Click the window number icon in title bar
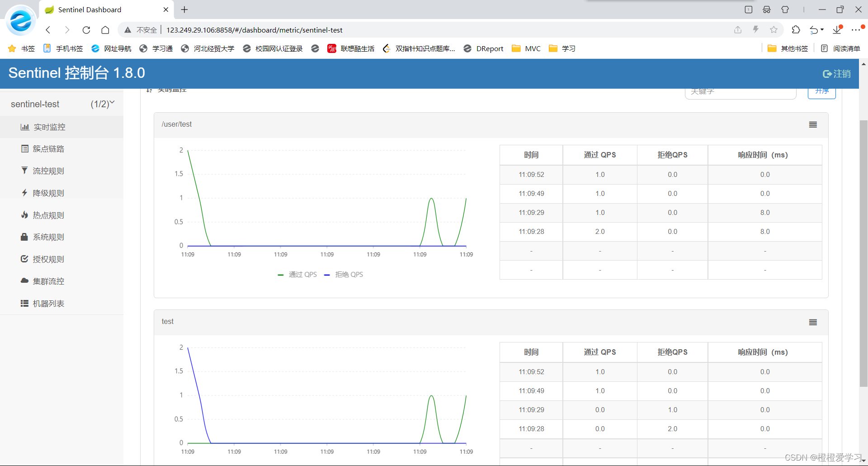 [748, 10]
